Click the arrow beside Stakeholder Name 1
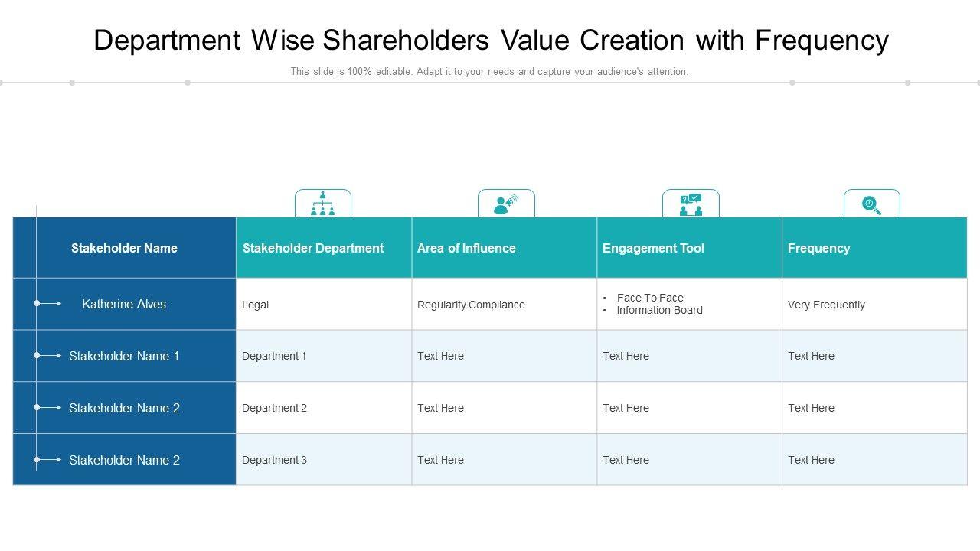The width and height of the screenshot is (980, 551). tap(49, 356)
